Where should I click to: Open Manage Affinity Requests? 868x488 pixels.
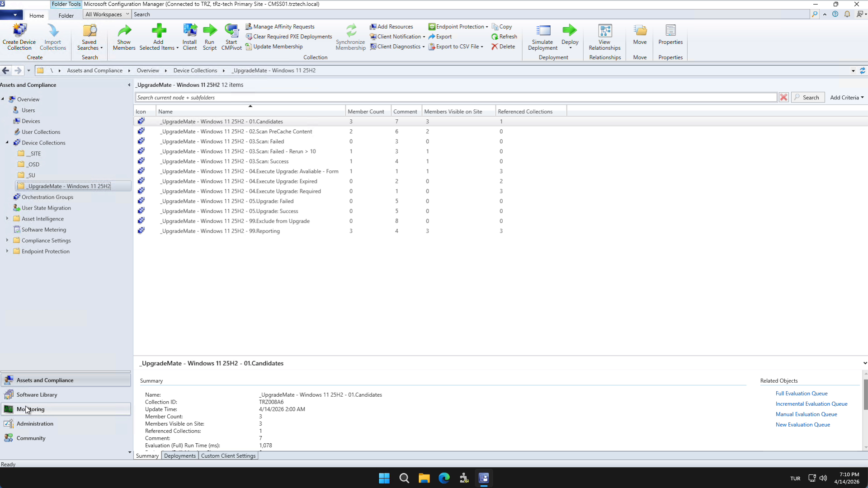click(280, 27)
